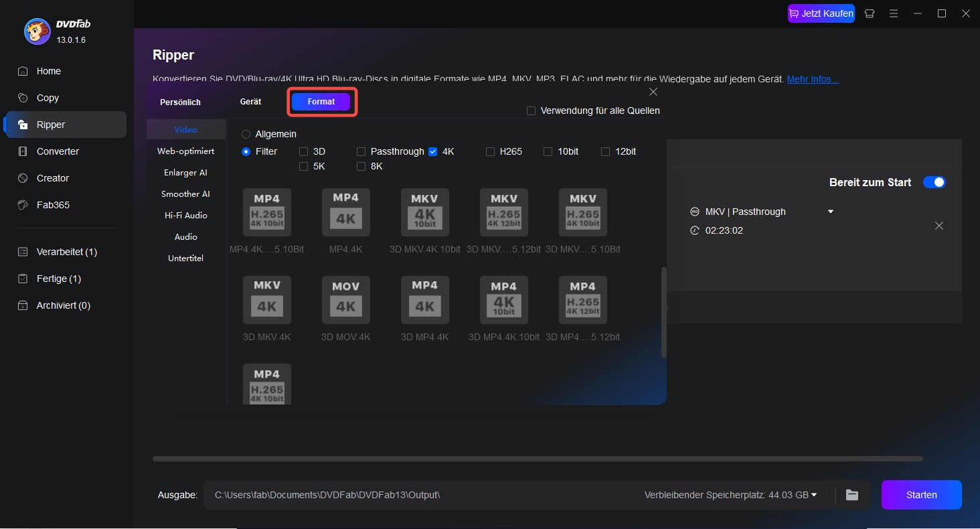Open Archiviert (0) list
Image resolution: width=980 pixels, height=529 pixels.
[x=65, y=305]
